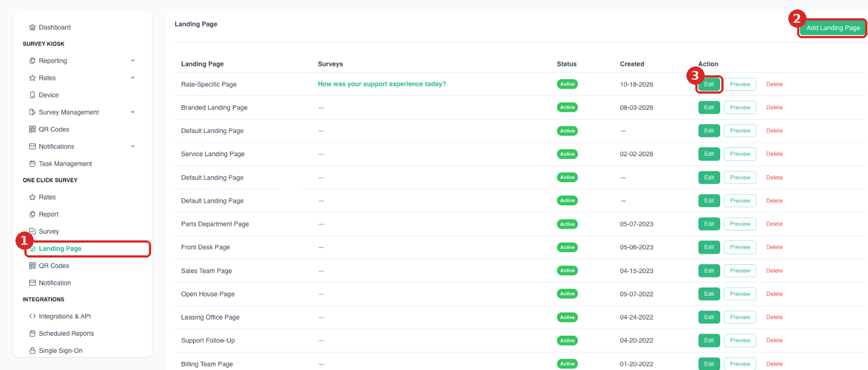Click the Survey Management icon
This screenshot has width=868, height=370.
point(32,112)
